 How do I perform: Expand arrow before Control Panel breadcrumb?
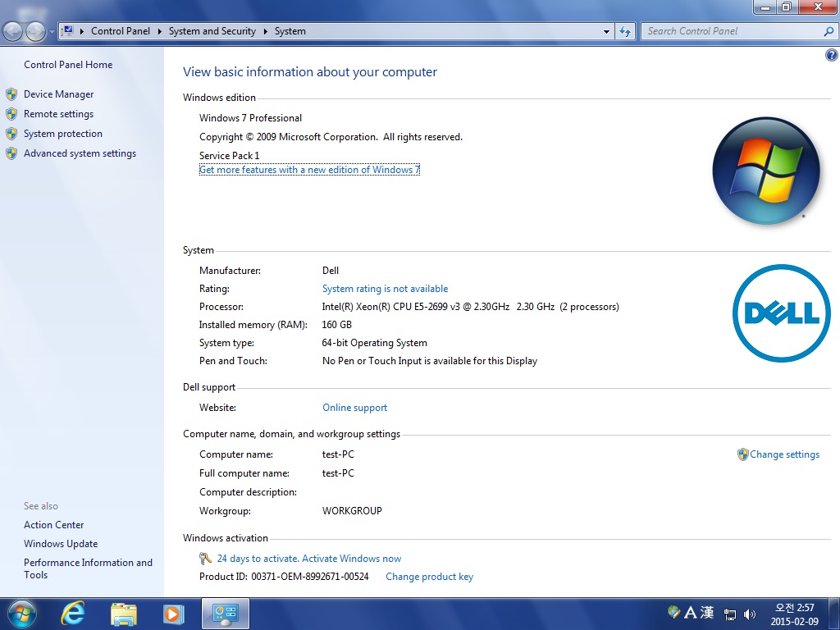pyautogui.click(x=82, y=32)
